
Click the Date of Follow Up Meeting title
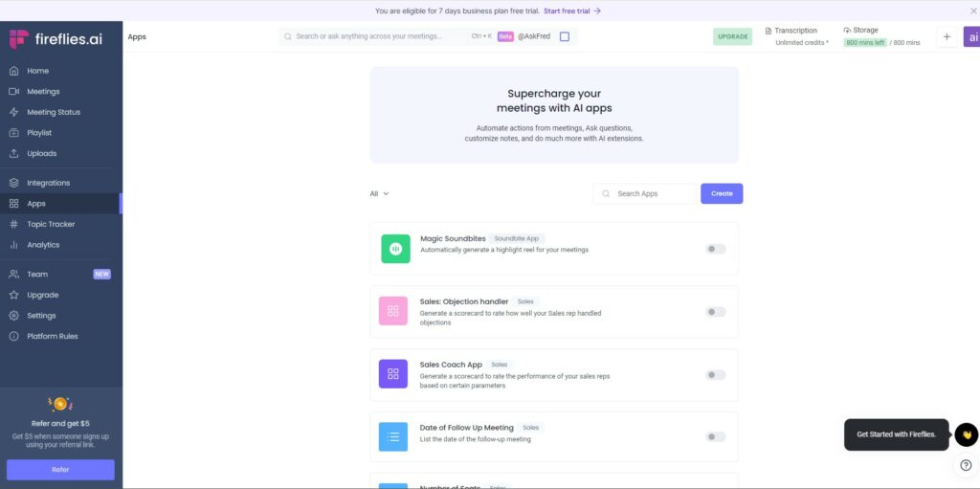click(466, 428)
